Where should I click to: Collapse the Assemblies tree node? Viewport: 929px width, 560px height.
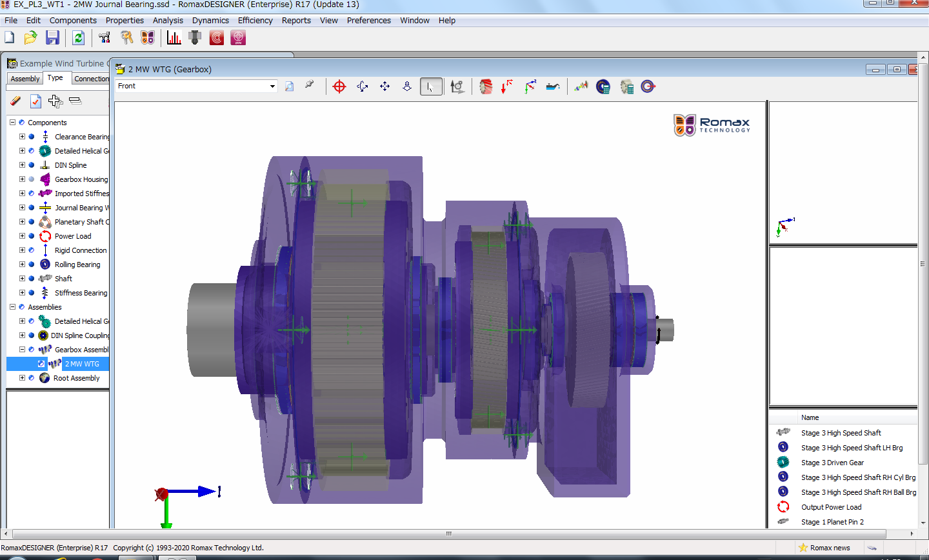click(x=12, y=307)
